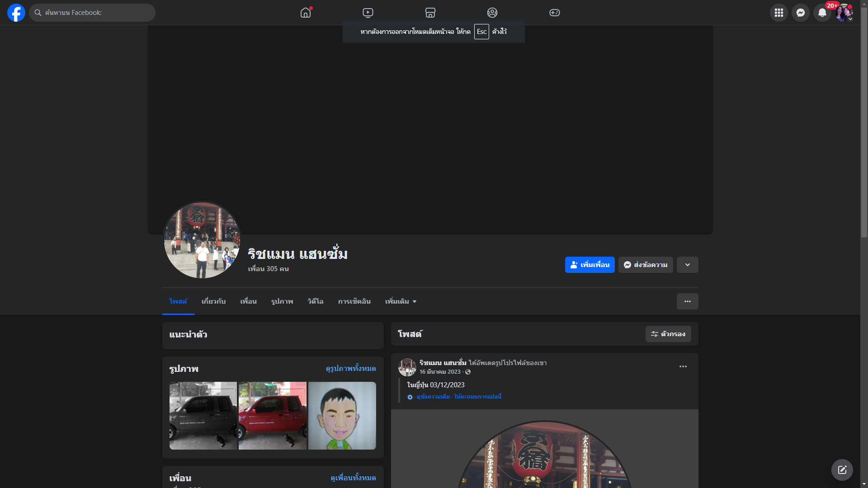Open your account profile picture menu
The height and width of the screenshot is (488, 868).
tap(844, 13)
